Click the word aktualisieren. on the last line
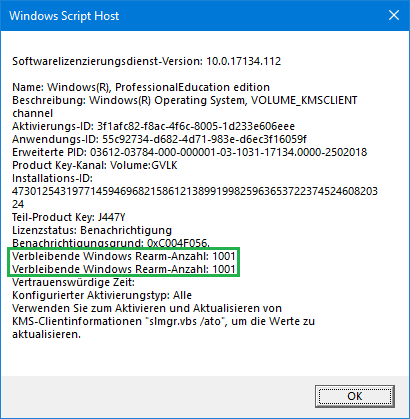Image resolution: width=410 pixels, height=419 pixels. 47,334
